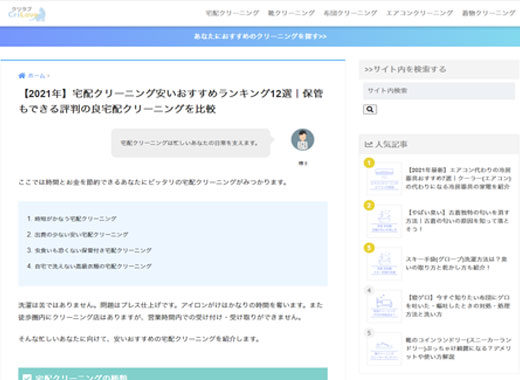Screen dimensions: 520x380
Task: Open thumbnail of the fifth ranked コインランドリー article
Action: pos(384,349)
